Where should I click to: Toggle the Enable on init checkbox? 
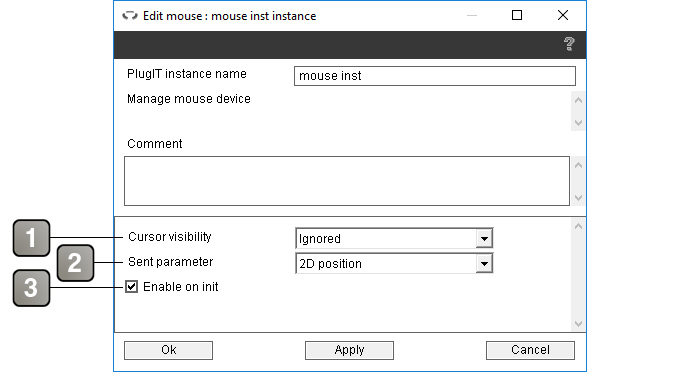(x=131, y=287)
